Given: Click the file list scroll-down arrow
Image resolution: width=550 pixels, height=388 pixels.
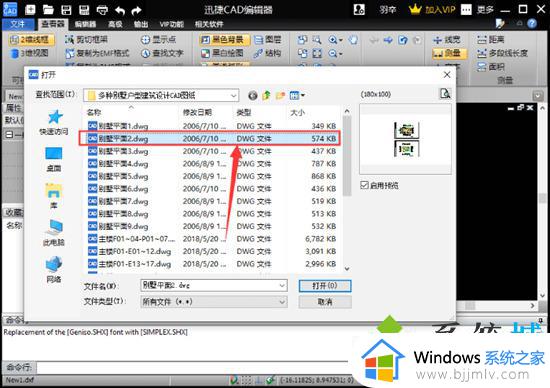Looking at the screenshot, I should coord(347,269).
